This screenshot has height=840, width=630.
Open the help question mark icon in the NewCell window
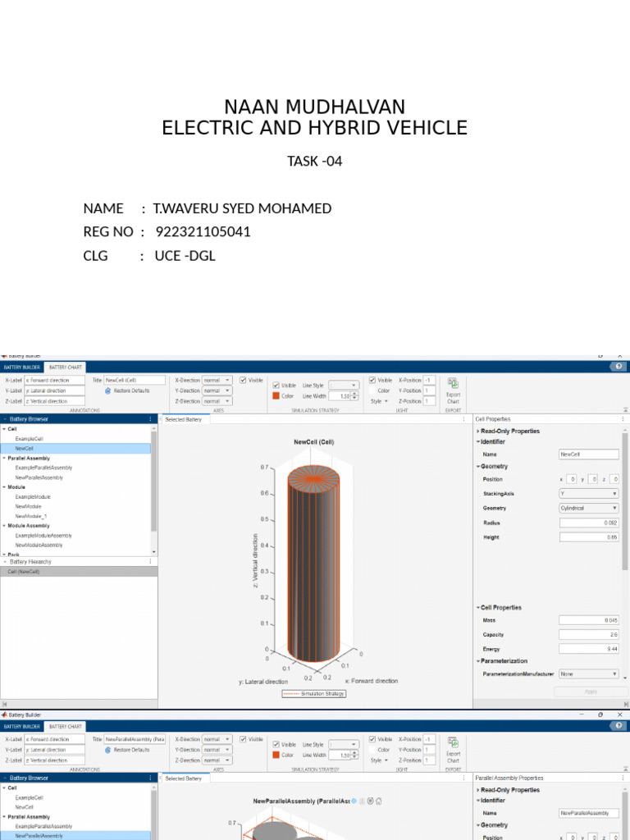(619, 367)
